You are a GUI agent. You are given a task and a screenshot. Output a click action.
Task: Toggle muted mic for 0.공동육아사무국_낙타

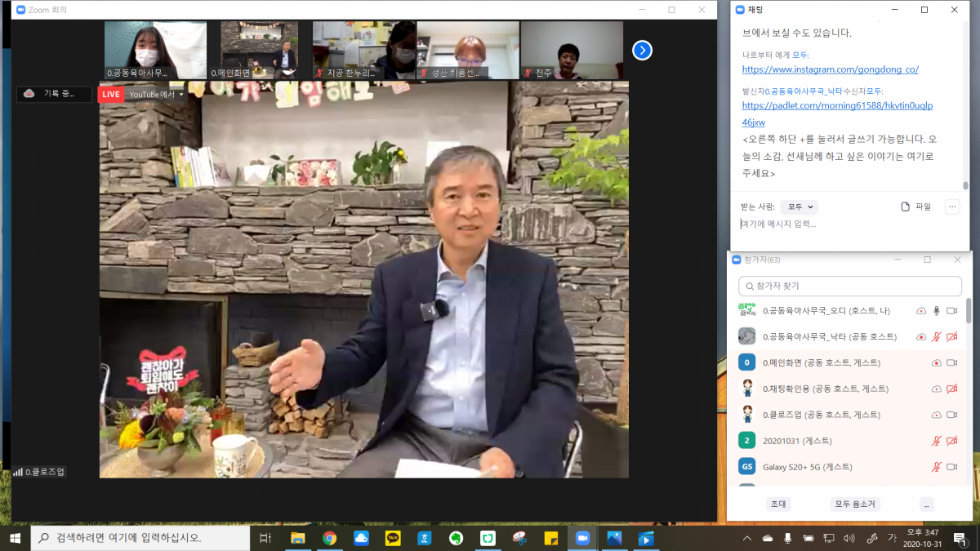point(937,337)
